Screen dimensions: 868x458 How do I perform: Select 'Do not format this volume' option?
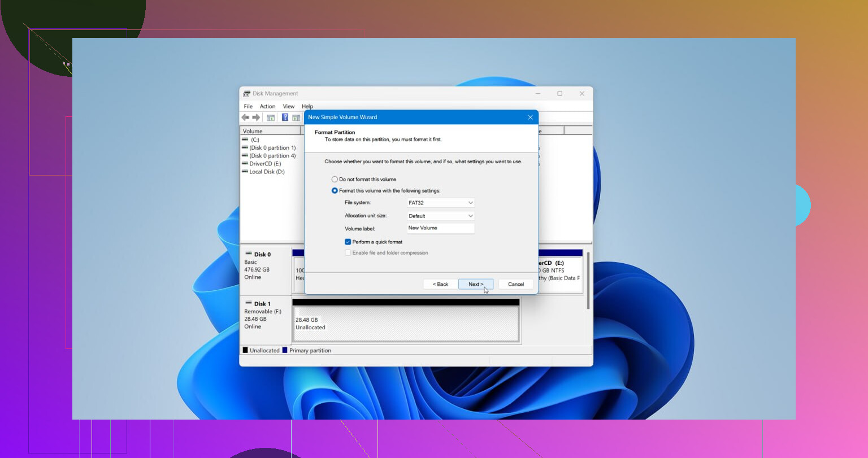pos(335,179)
